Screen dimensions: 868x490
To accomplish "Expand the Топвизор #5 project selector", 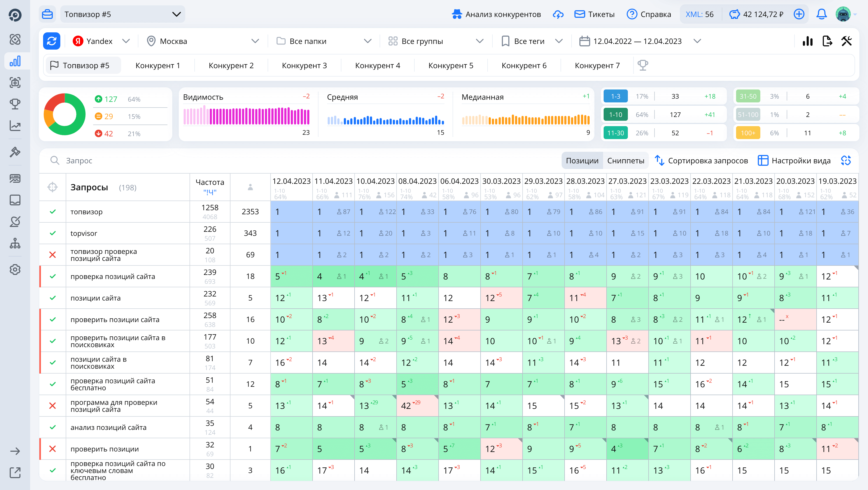I will click(x=123, y=14).
